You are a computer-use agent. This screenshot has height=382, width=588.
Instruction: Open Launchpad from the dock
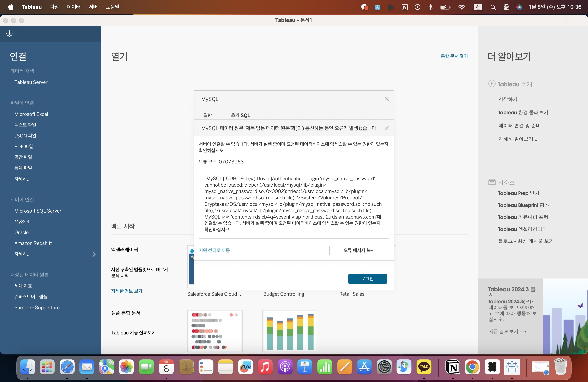[47, 367]
